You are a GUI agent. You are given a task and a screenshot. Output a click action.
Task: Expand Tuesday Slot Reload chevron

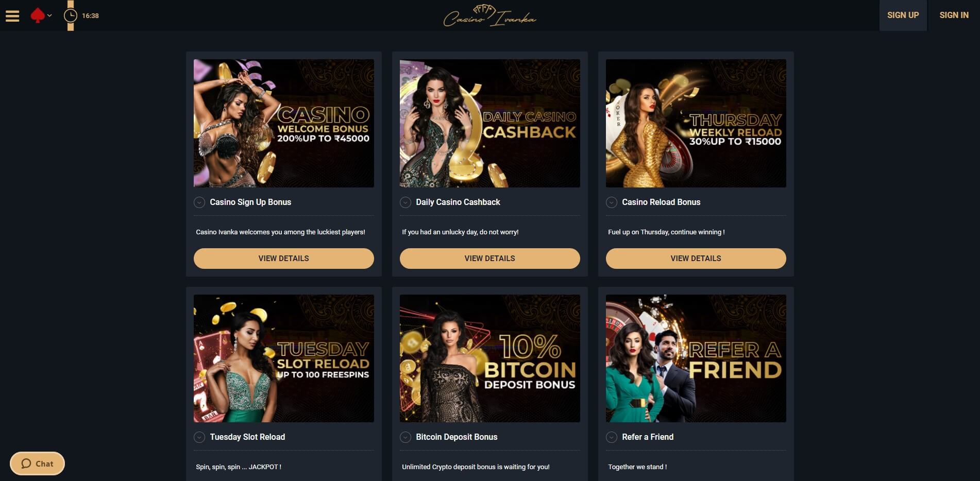tap(199, 437)
